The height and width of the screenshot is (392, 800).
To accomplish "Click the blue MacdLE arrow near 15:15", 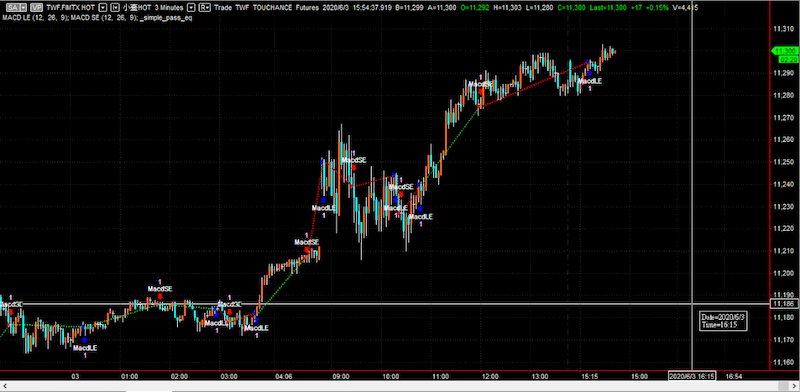I will point(589,73).
